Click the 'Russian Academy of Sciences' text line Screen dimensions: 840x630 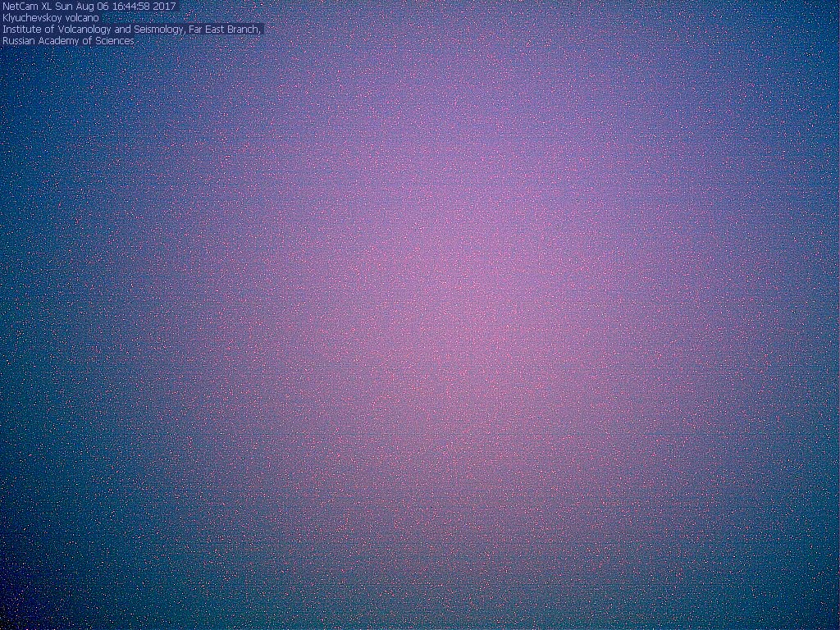click(x=68, y=41)
